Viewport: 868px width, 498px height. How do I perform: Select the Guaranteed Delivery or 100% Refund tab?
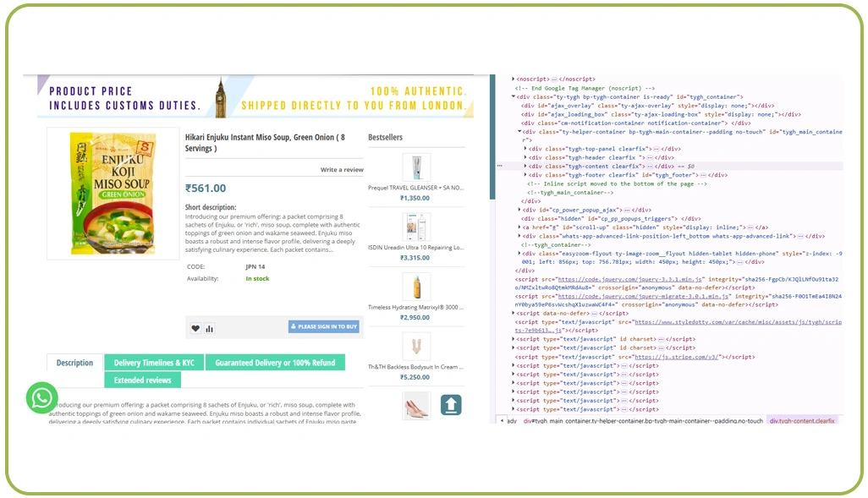pyautogui.click(x=275, y=362)
